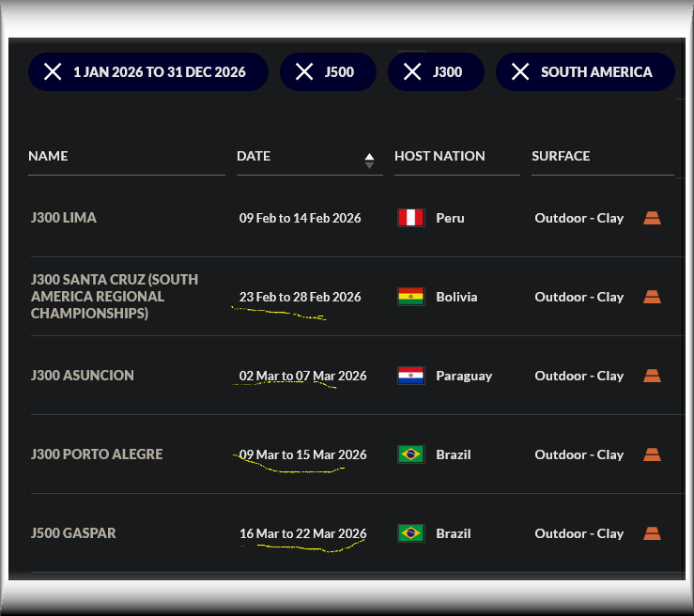Screen dimensions: 694x616
Task: Click Brazil flag in Gaspar row
Action: coord(411,532)
